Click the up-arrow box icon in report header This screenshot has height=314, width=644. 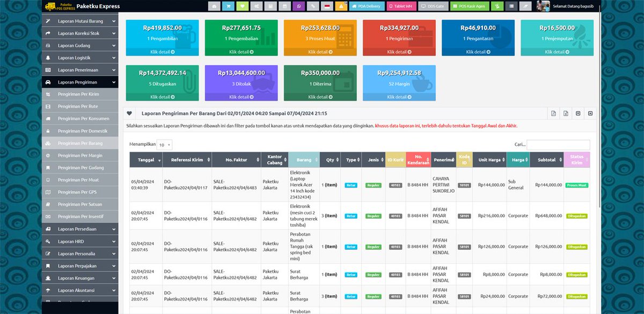tap(590, 113)
